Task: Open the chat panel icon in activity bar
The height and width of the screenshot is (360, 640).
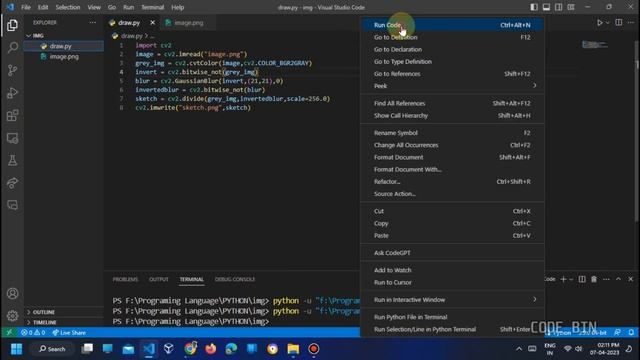Action: [x=12, y=204]
